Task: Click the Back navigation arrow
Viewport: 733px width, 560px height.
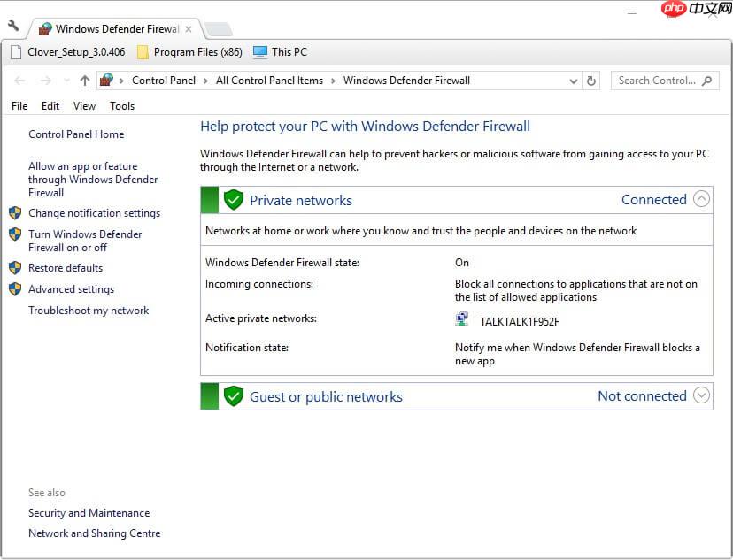Action: [19, 81]
